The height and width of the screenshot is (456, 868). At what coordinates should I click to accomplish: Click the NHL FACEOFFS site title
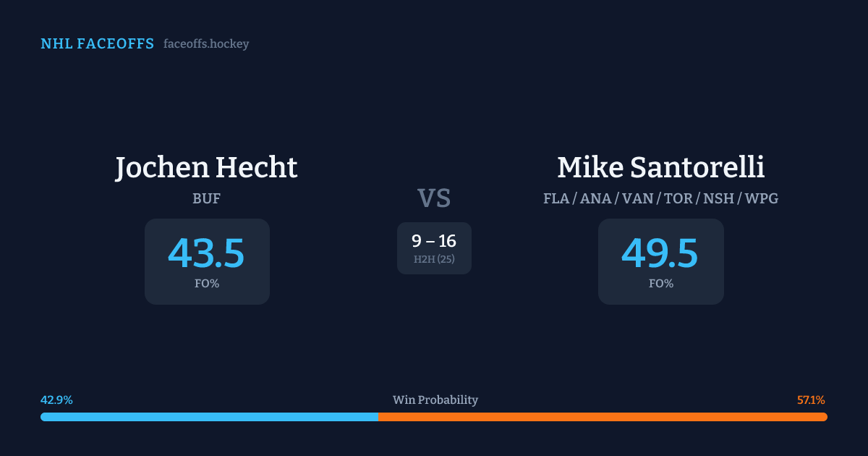click(97, 44)
